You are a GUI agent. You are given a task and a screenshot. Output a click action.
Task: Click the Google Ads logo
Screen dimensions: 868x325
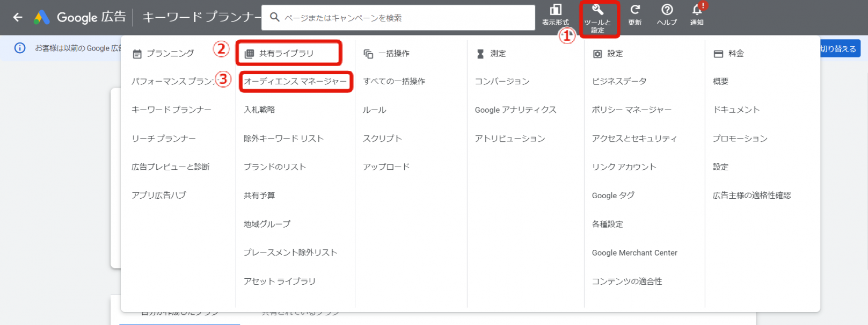coord(42,18)
